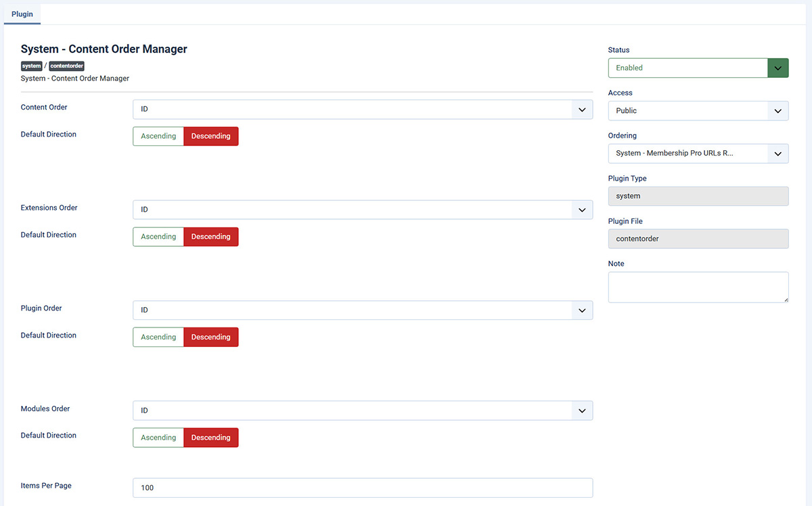The image size is (812, 506).
Task: Switch Modules Order direction to Descending
Action: point(210,438)
